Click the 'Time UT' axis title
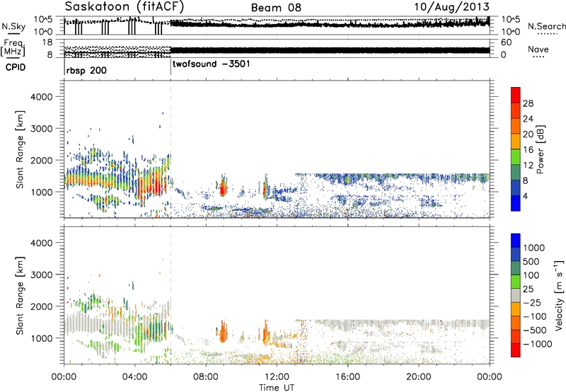The width and height of the screenshot is (566, 392). coord(277,388)
